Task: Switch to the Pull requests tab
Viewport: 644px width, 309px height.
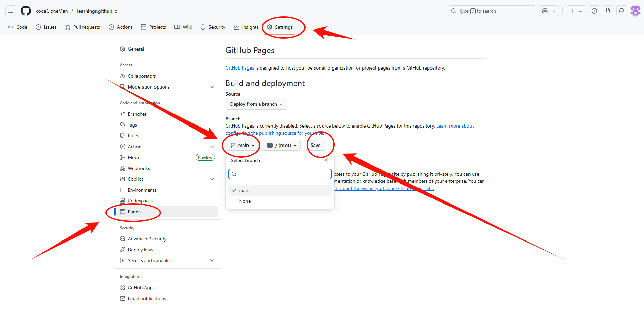Action: (82, 27)
